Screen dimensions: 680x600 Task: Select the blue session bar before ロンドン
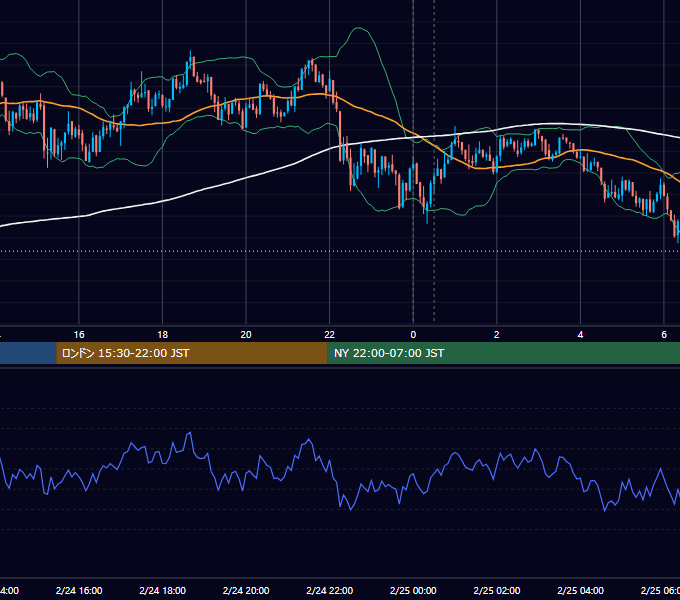pyautogui.click(x=28, y=353)
